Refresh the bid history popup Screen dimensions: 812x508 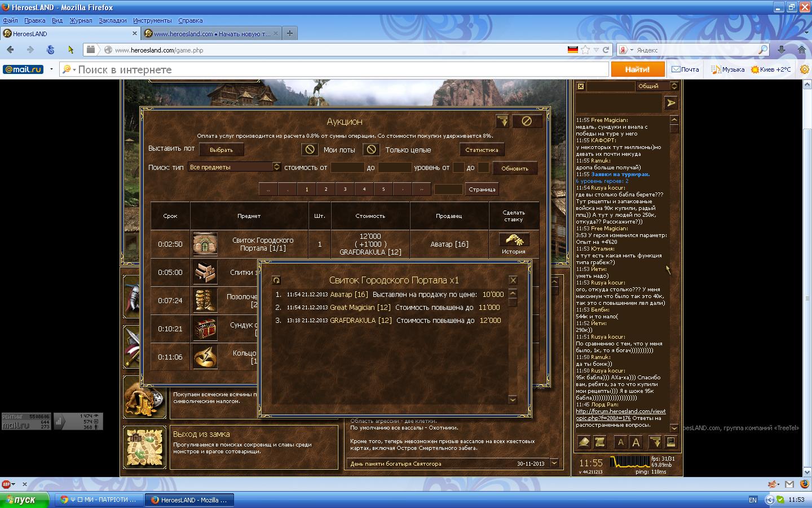(276, 280)
